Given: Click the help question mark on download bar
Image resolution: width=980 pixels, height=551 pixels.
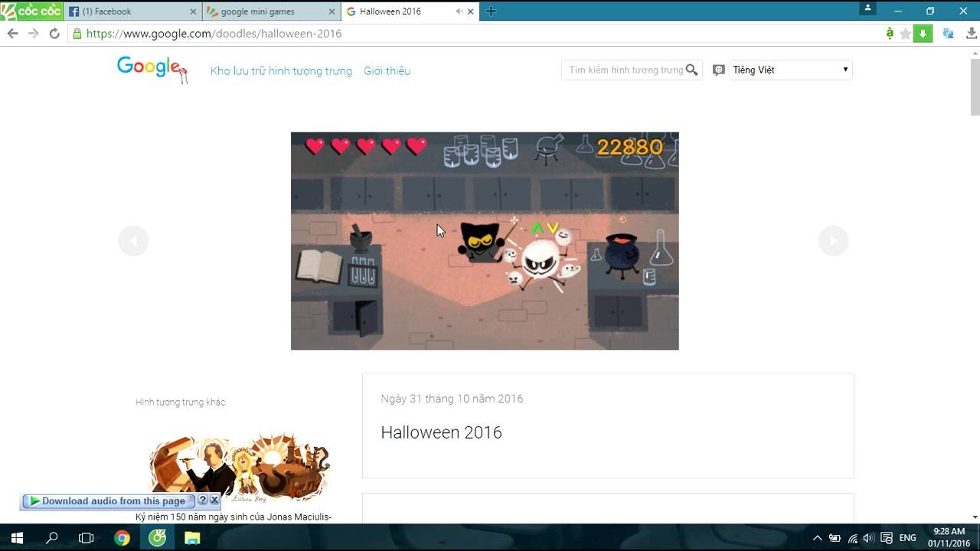Looking at the screenshot, I should click(203, 500).
